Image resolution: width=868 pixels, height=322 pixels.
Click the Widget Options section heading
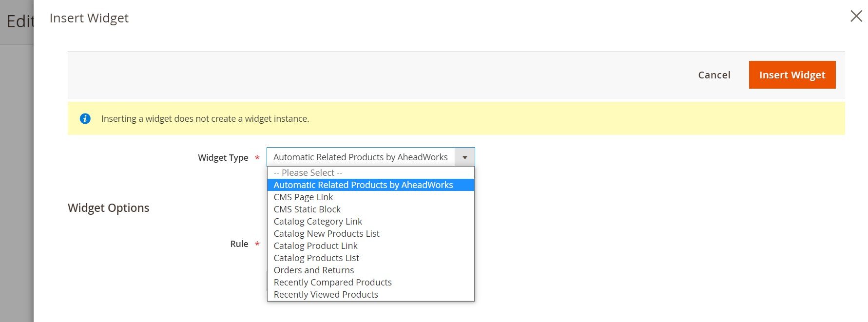pyautogui.click(x=108, y=208)
